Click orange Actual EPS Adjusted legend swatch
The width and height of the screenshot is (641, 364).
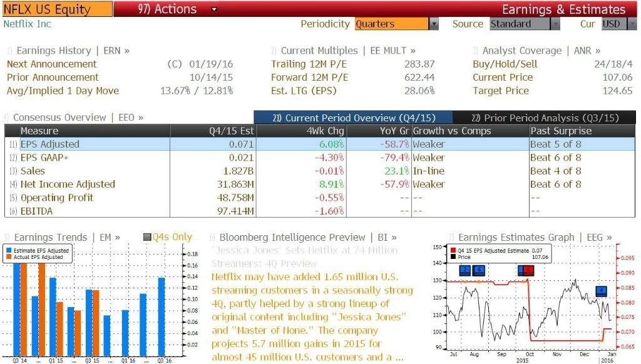(9, 257)
